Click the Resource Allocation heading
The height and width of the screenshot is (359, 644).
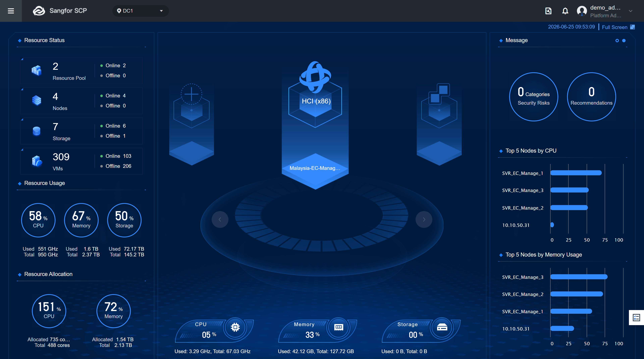(48, 274)
